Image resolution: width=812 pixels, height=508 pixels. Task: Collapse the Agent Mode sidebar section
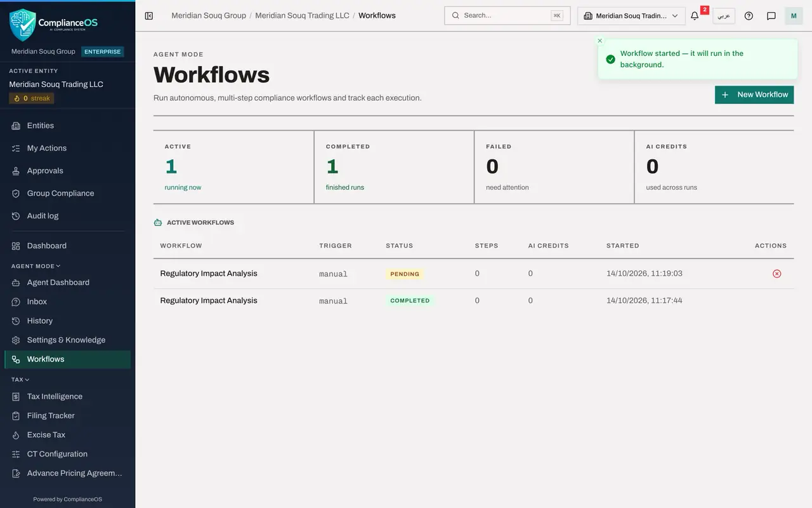click(36, 266)
